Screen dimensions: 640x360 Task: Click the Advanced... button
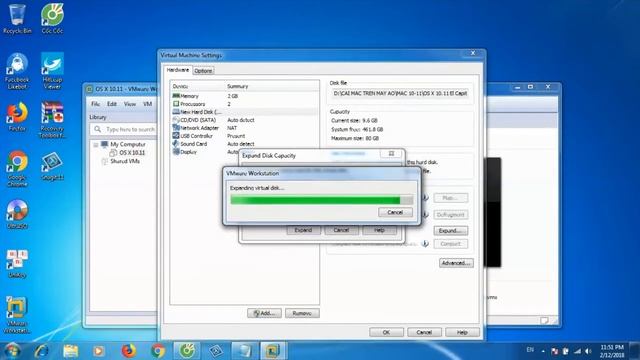[x=456, y=263]
